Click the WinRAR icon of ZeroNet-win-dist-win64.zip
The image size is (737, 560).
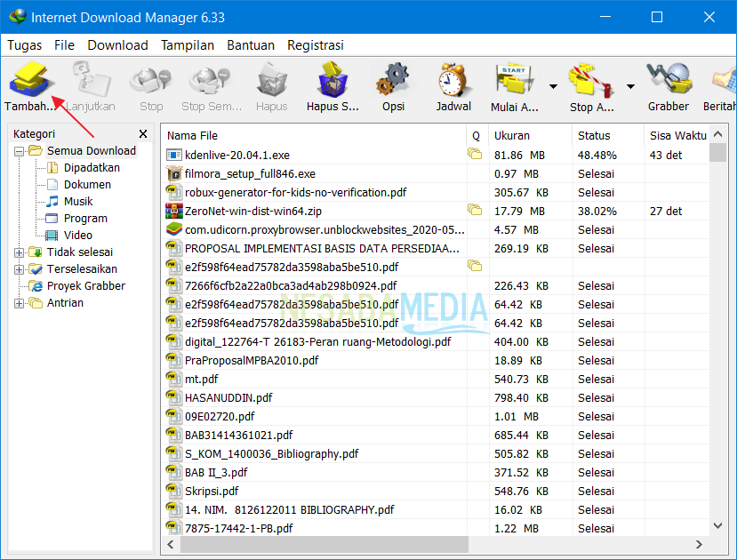click(x=174, y=211)
